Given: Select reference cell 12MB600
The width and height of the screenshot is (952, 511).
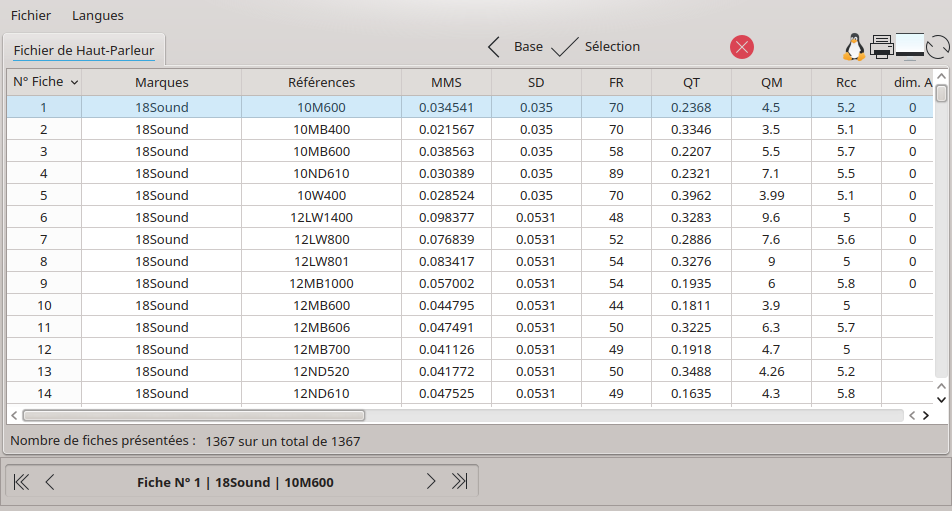Looking at the screenshot, I should (321, 305).
